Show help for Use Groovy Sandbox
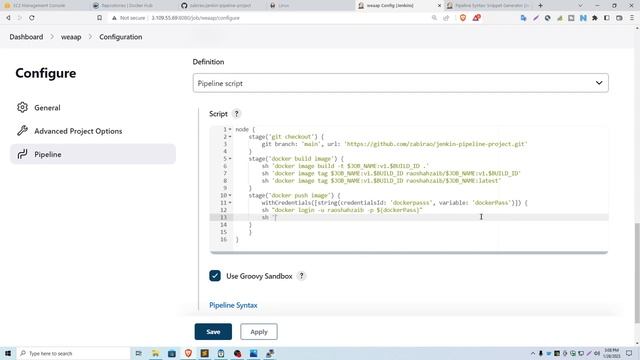 click(301, 276)
